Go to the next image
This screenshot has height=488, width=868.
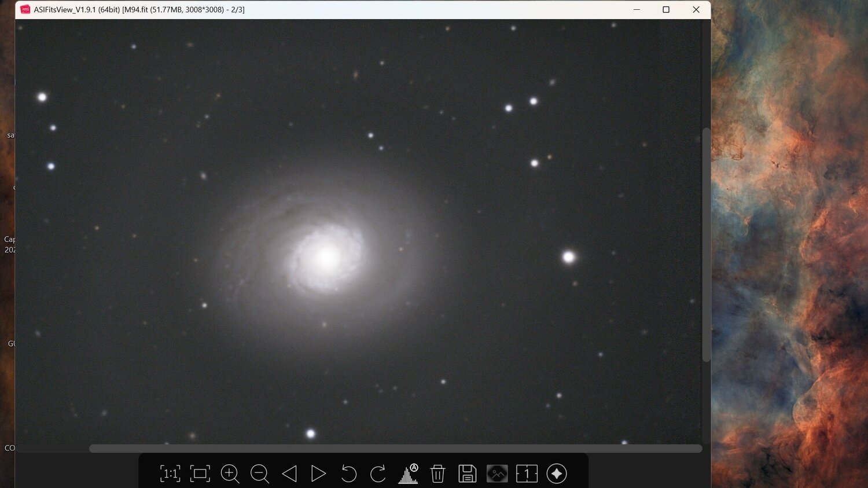[x=318, y=474]
